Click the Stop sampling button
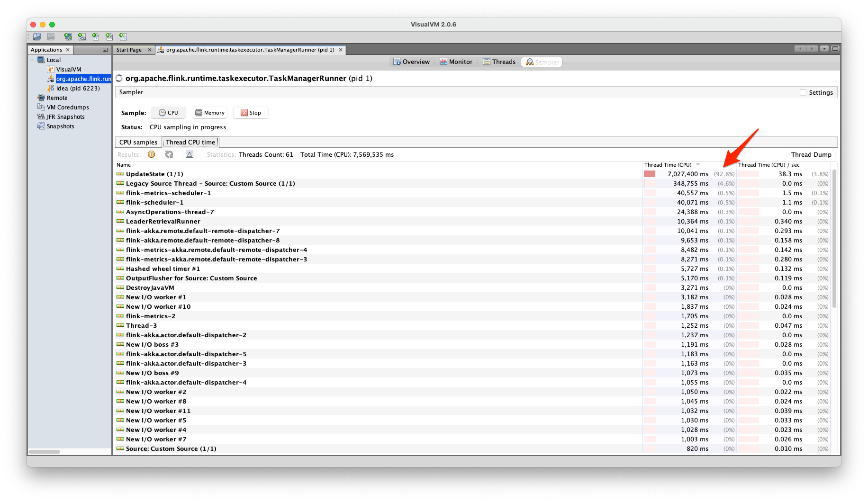 click(251, 112)
